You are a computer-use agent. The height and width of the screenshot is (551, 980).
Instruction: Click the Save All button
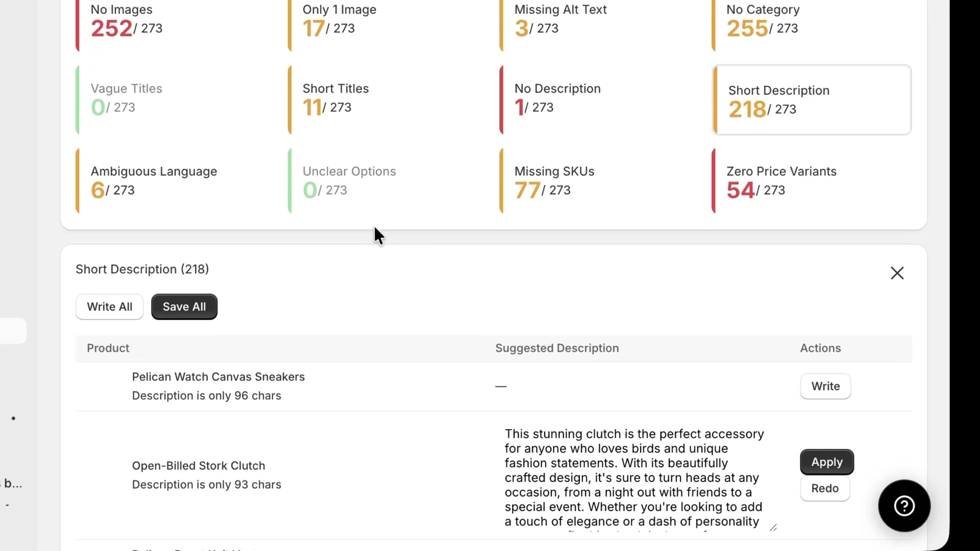pyautogui.click(x=184, y=307)
